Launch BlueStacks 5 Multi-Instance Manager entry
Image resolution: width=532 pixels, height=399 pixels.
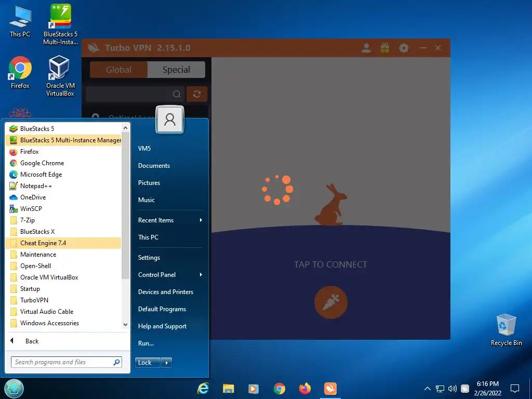coord(63,140)
